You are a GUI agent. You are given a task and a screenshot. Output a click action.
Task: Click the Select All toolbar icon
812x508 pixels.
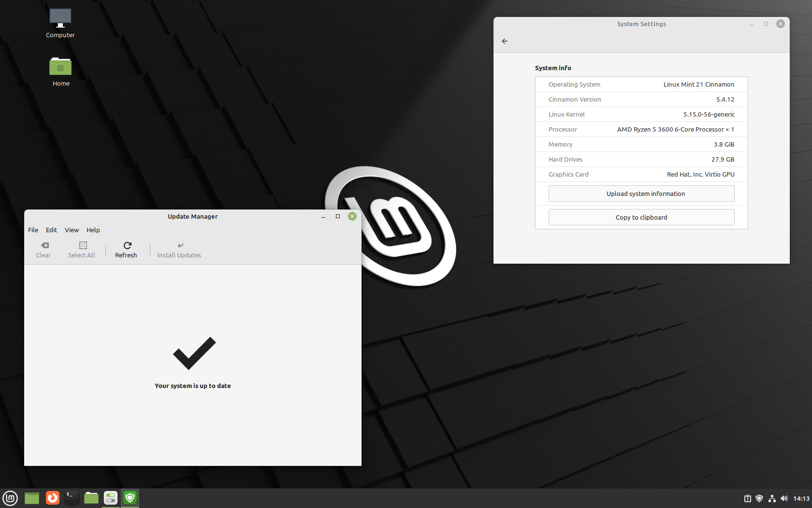tap(83, 245)
